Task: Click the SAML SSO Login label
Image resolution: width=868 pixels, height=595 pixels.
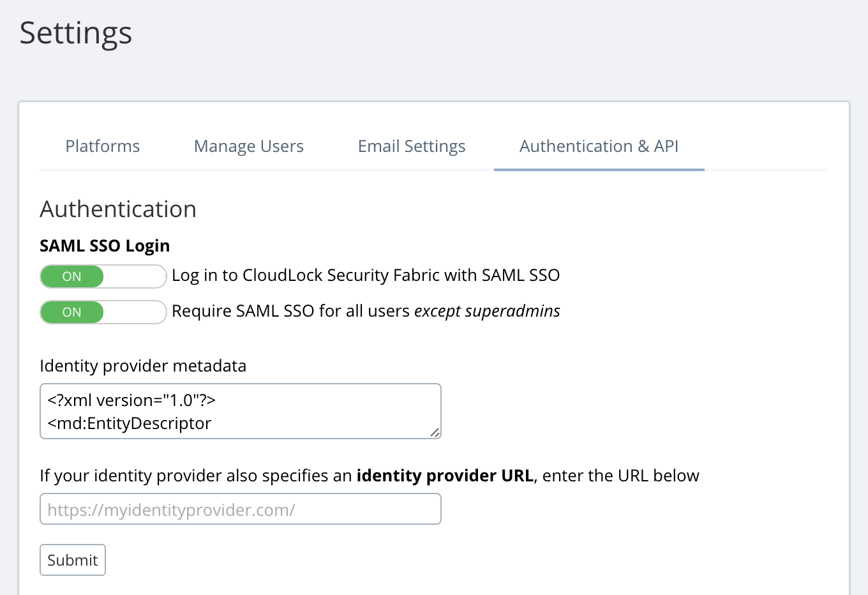Action: click(105, 245)
